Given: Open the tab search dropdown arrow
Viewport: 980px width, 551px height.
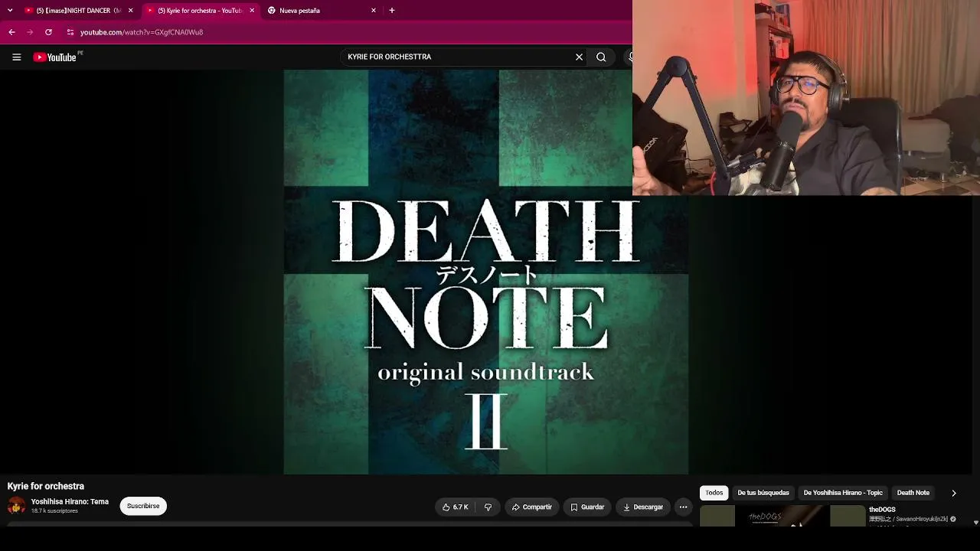Looking at the screenshot, I should 10,11.
